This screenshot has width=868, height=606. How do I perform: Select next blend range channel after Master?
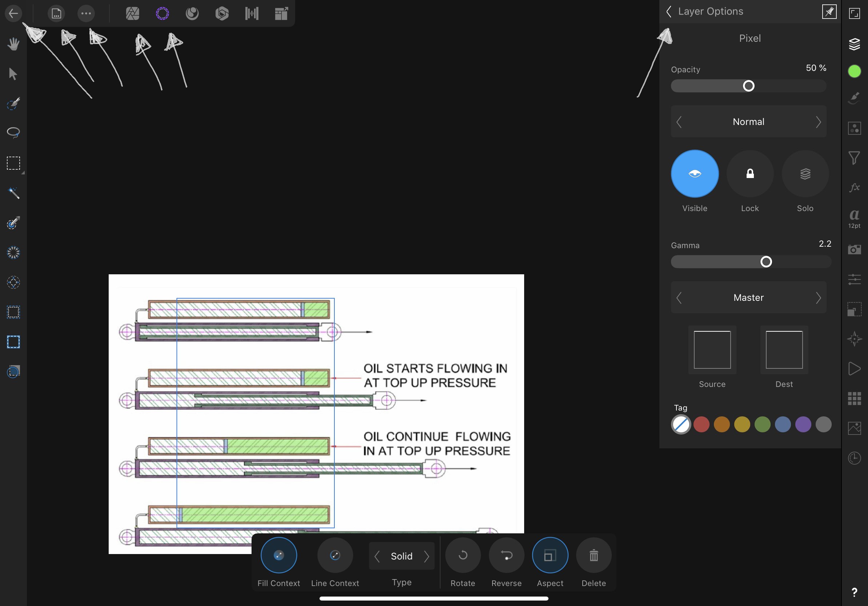point(818,298)
